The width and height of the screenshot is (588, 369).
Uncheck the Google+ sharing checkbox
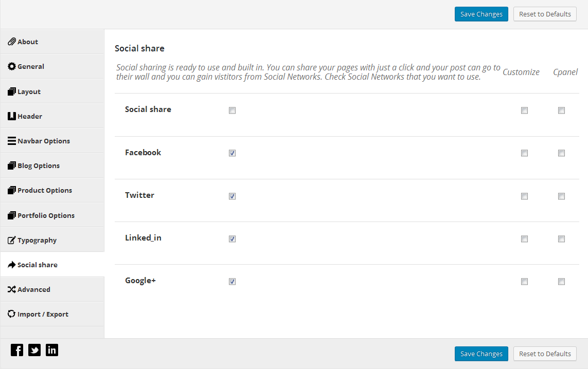(x=232, y=281)
